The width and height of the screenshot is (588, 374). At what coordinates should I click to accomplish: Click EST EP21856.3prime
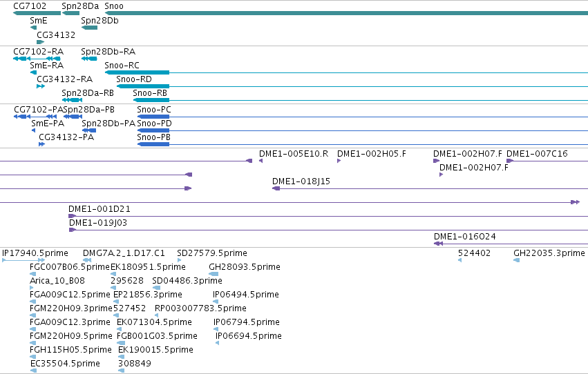116,302
